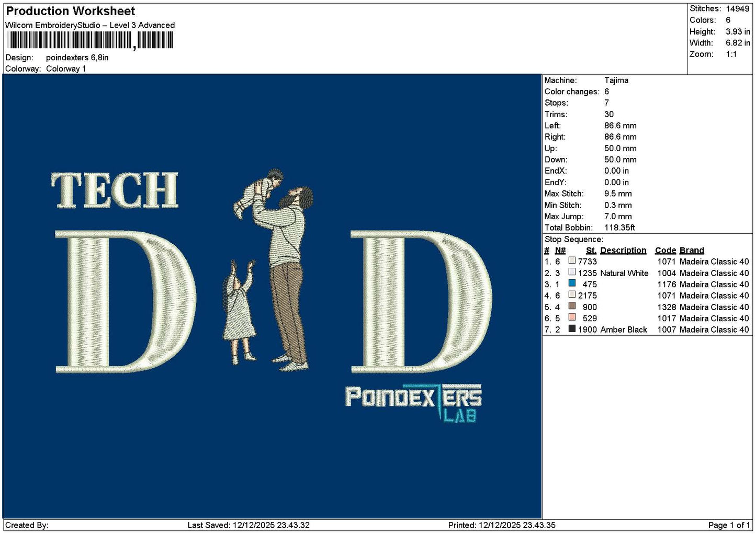
Task: Click the Left value 86.6 mm
Action: (x=620, y=126)
